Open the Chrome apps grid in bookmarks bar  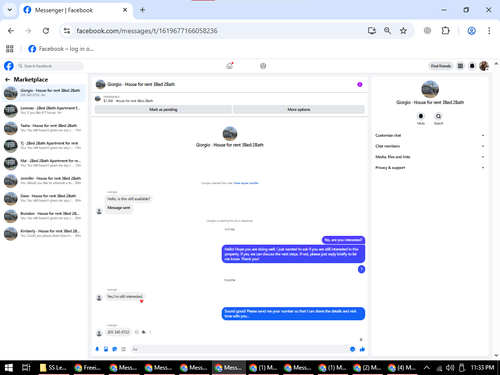pyautogui.click(x=10, y=49)
